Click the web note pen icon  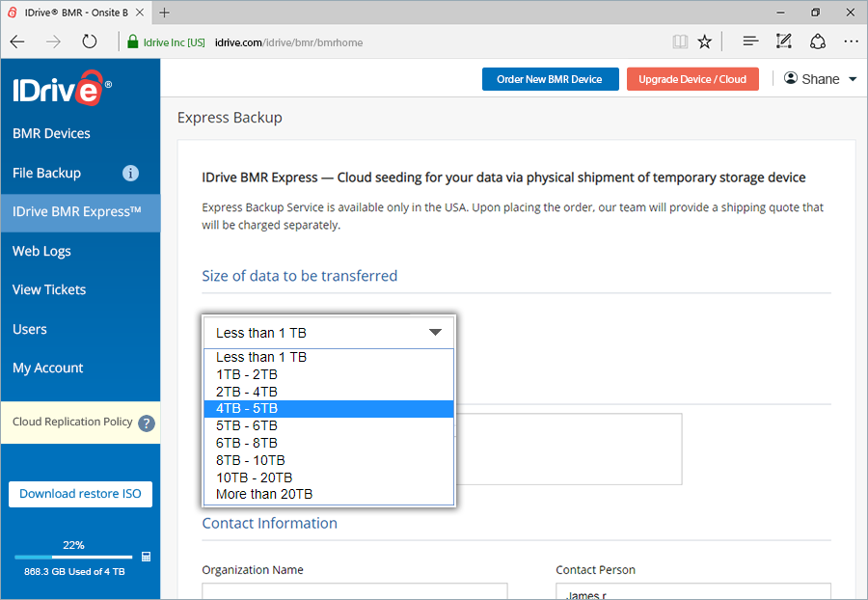(783, 41)
